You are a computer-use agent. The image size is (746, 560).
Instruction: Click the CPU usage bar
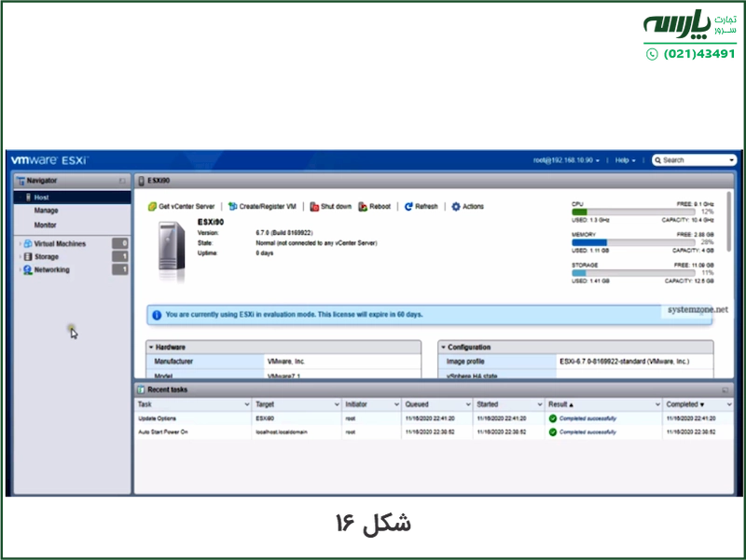[633, 212]
